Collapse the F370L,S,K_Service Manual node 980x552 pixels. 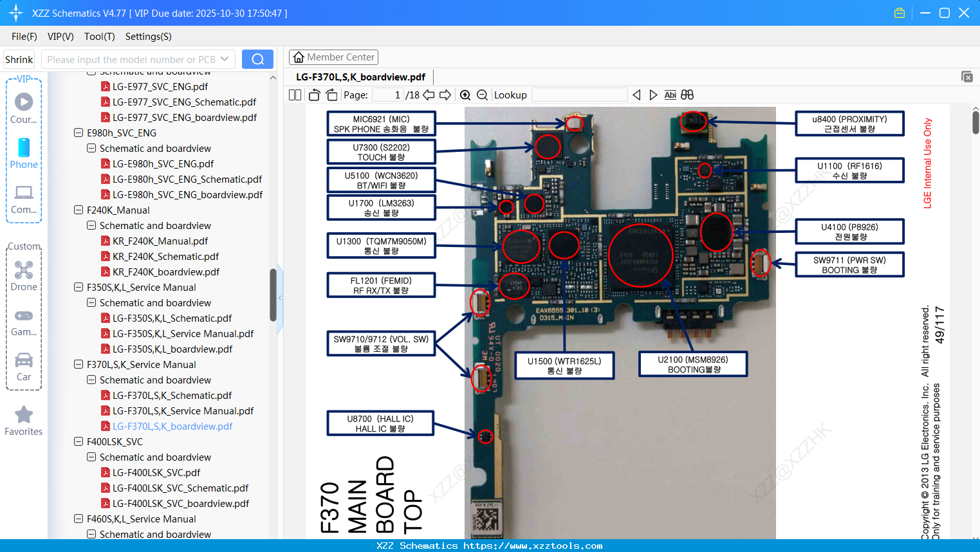77,364
